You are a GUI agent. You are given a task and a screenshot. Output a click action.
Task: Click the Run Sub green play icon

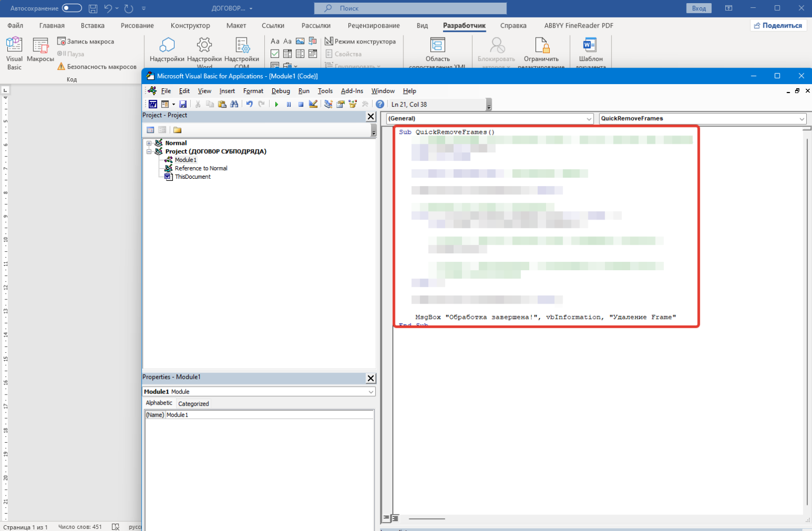pyautogui.click(x=276, y=104)
